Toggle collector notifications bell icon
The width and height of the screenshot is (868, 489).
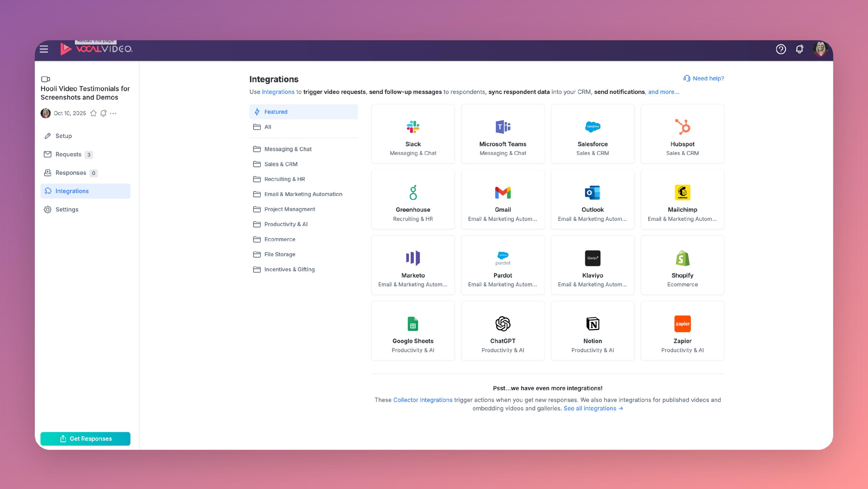(104, 113)
